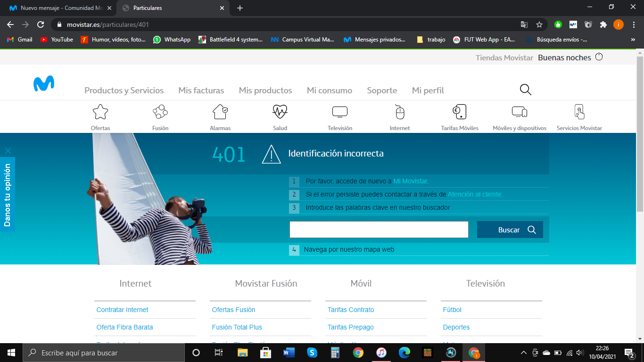Open the Fusión category icon
This screenshot has height=362, width=644.
pyautogui.click(x=160, y=112)
